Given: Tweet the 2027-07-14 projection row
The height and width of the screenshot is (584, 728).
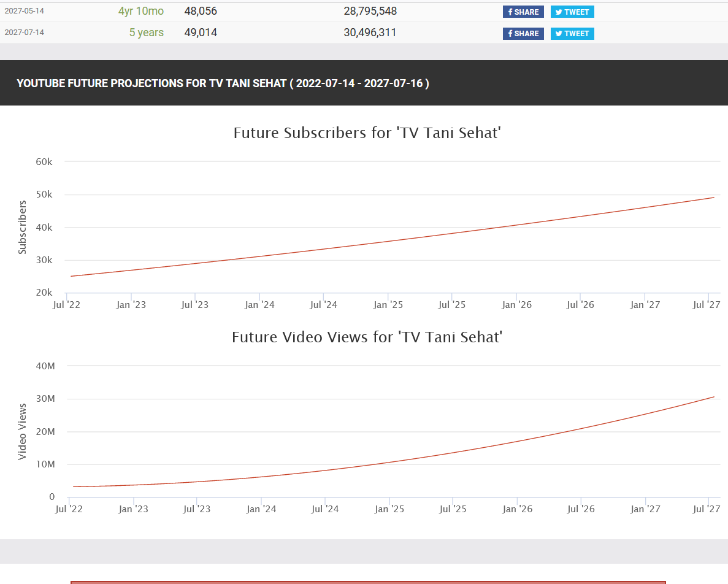Looking at the screenshot, I should 572,33.
